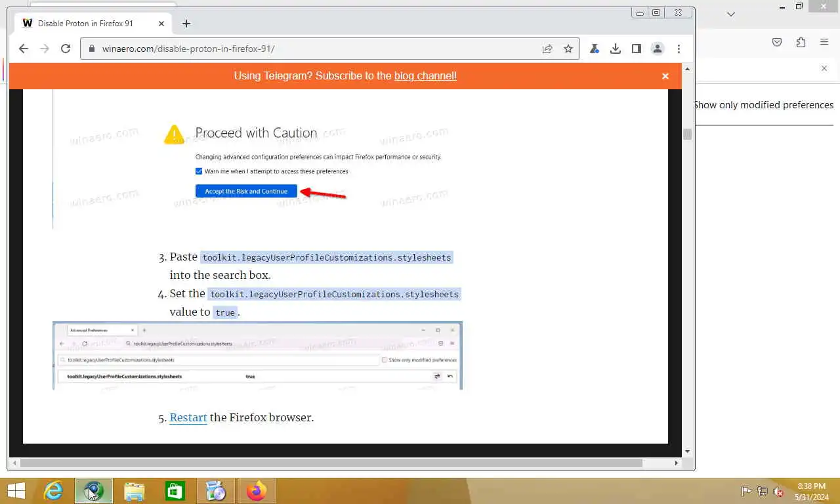The width and height of the screenshot is (840, 504).
Task: Toggle Show only modified preferences in Firefox
Action: (x=765, y=105)
